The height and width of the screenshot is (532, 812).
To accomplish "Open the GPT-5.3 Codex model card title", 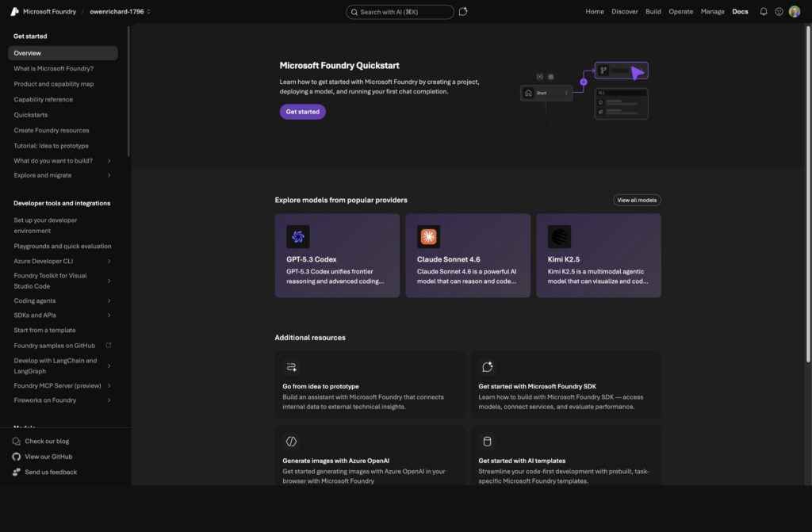I will (311, 259).
